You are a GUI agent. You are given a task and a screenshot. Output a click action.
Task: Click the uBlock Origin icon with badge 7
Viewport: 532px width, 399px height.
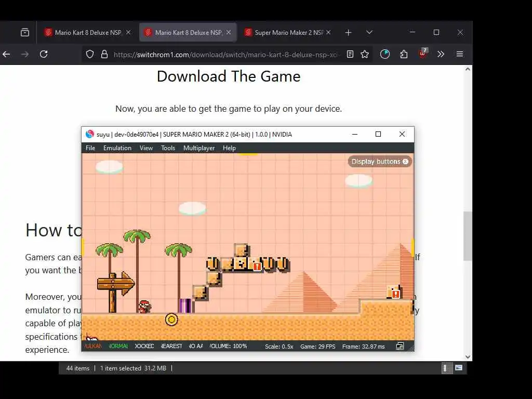pos(423,54)
